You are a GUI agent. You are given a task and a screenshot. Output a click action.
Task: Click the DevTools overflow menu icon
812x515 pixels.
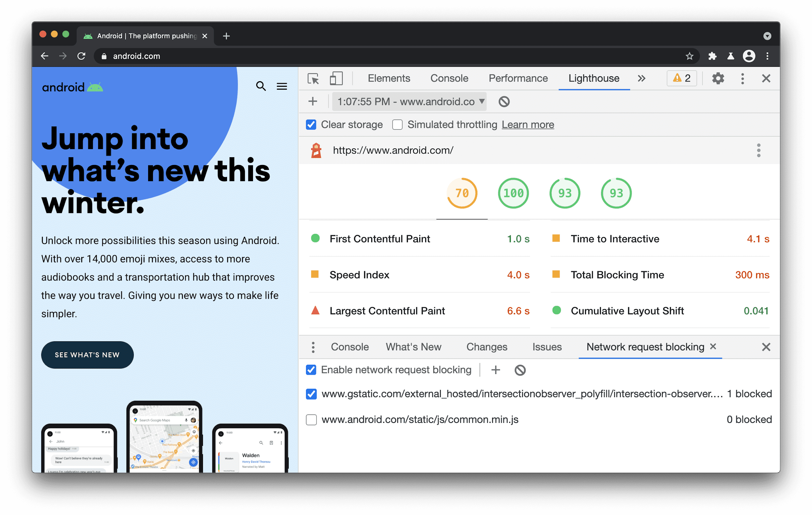(743, 78)
